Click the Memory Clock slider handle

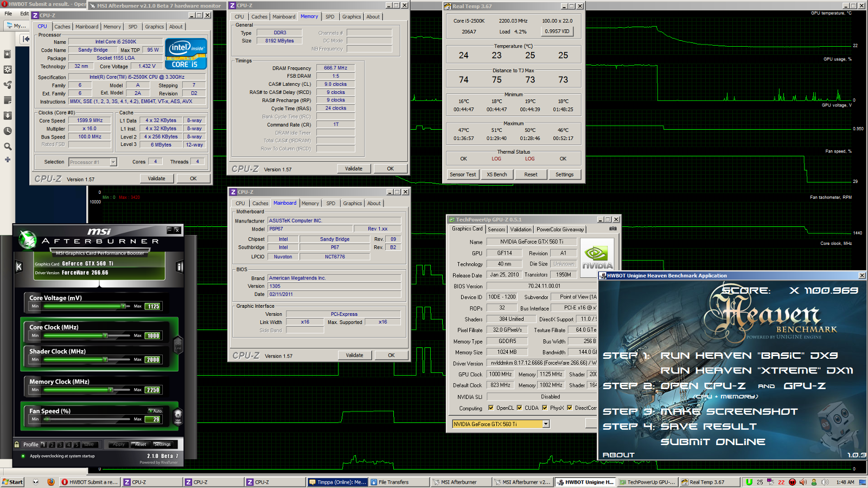(x=110, y=390)
